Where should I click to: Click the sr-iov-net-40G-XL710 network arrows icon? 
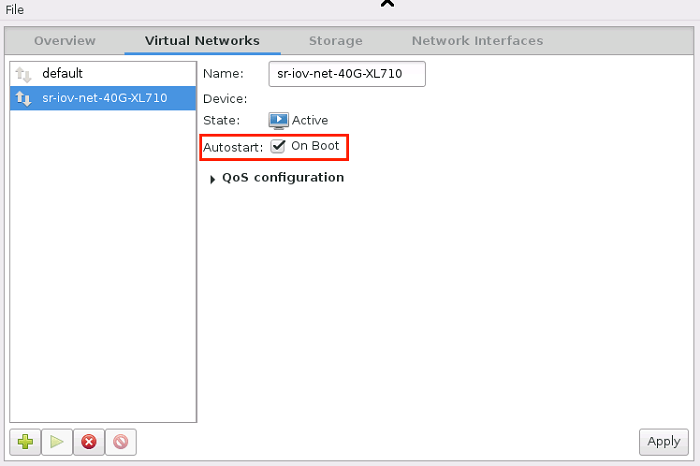pyautogui.click(x=25, y=98)
